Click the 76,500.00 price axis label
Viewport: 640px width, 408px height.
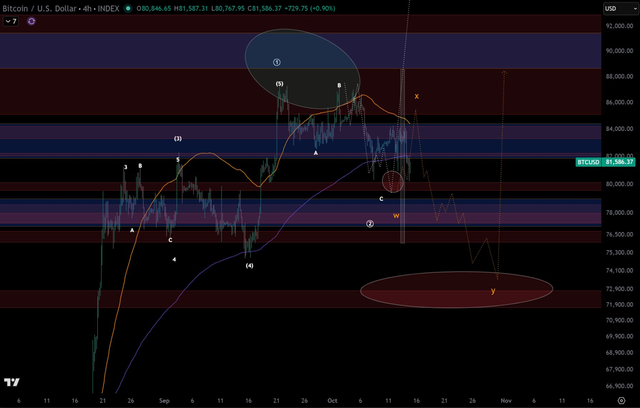(620, 235)
